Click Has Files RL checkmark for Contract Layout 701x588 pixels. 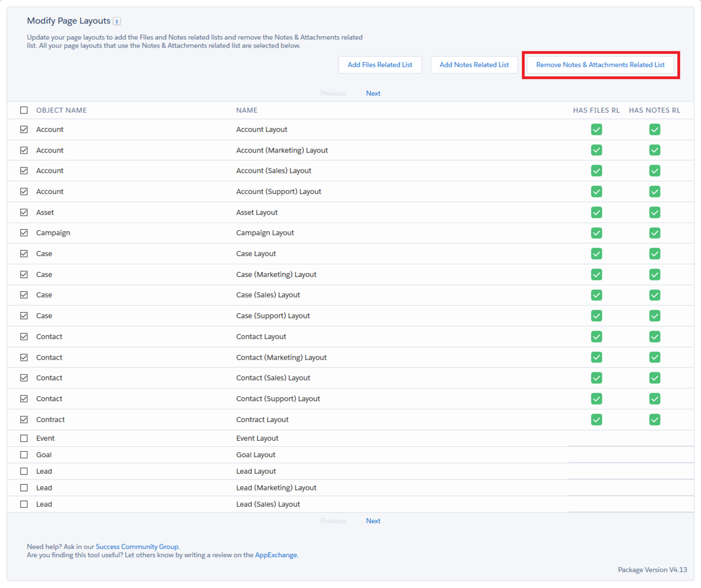pos(596,420)
